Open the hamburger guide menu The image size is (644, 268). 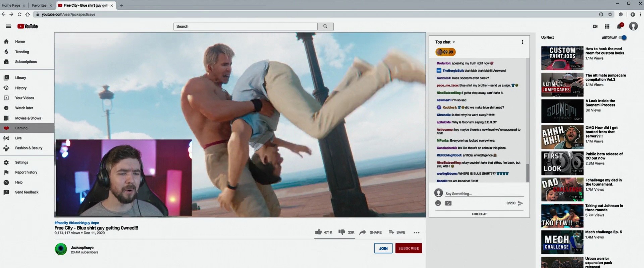9,26
